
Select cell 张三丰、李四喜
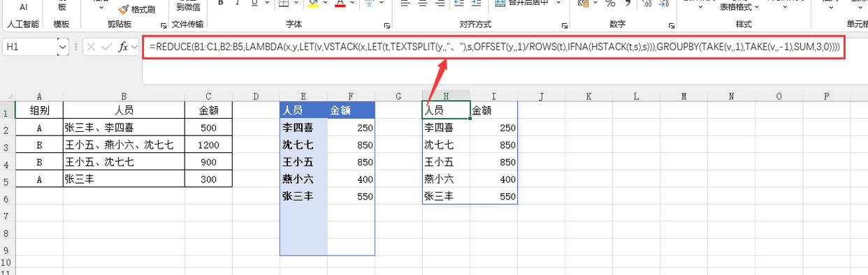(x=124, y=128)
